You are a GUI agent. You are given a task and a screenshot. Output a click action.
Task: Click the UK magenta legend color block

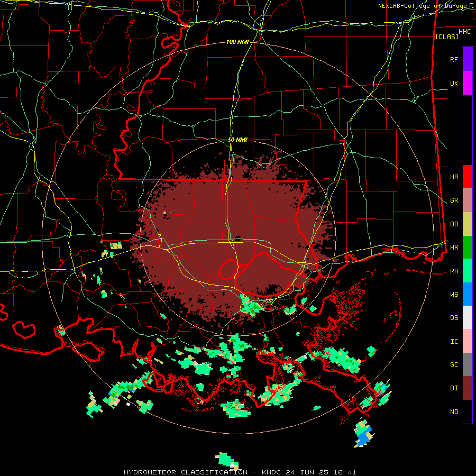point(467,83)
